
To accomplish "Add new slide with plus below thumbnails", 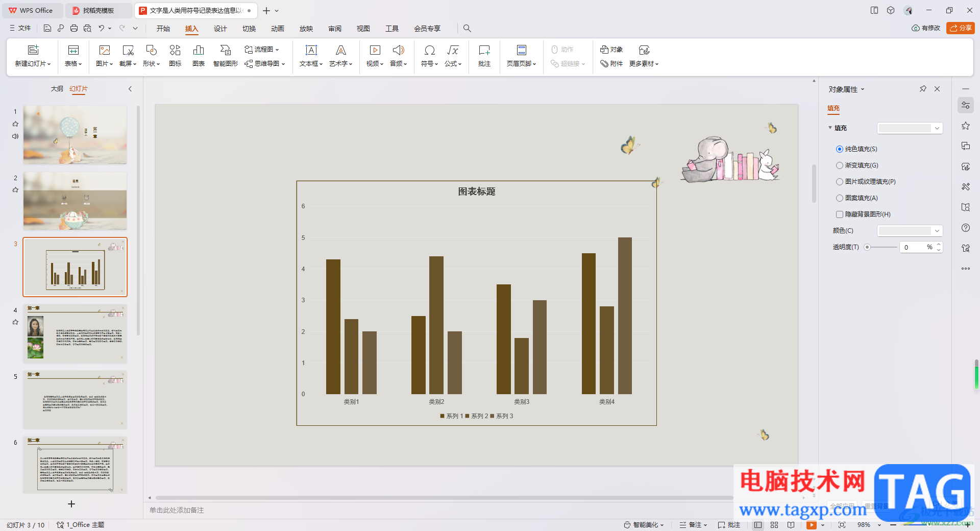I will tap(71, 504).
